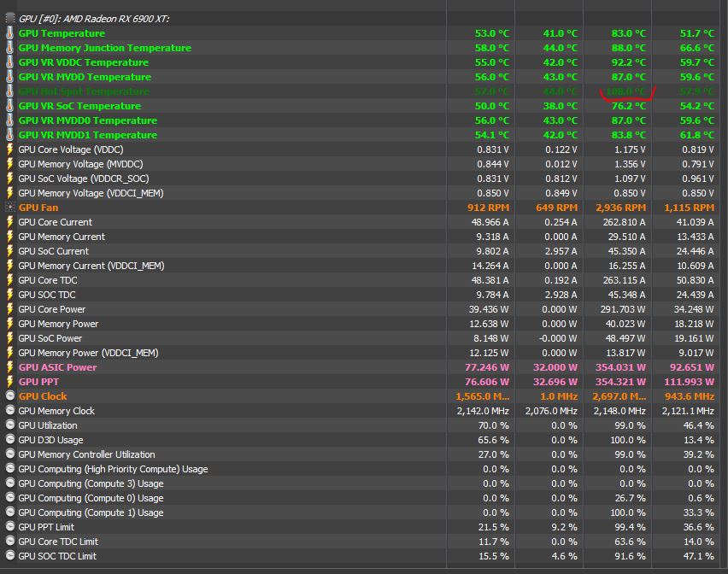The height and width of the screenshot is (574, 728).
Task: Select the GPU VR VDDC Temperature row label
Action: click(83, 62)
